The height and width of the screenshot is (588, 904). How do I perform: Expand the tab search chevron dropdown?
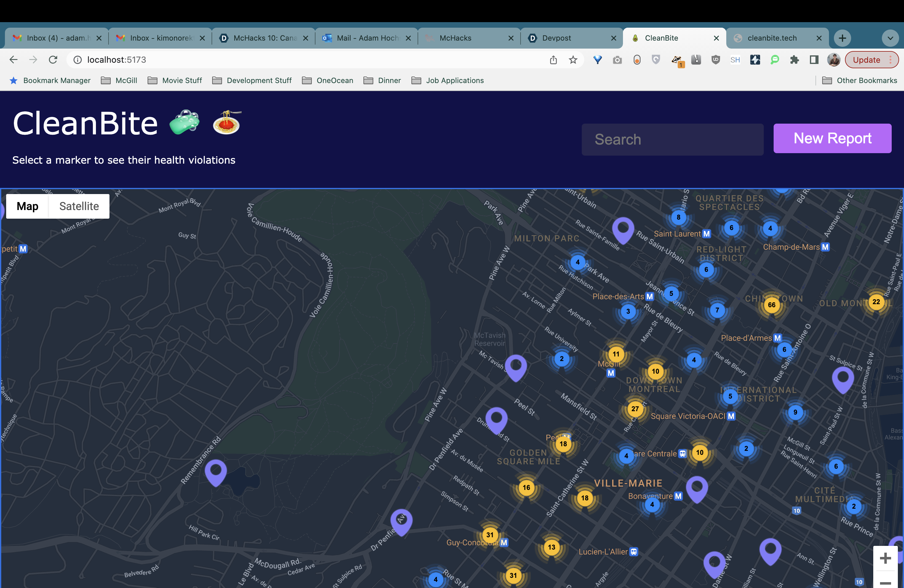890,38
